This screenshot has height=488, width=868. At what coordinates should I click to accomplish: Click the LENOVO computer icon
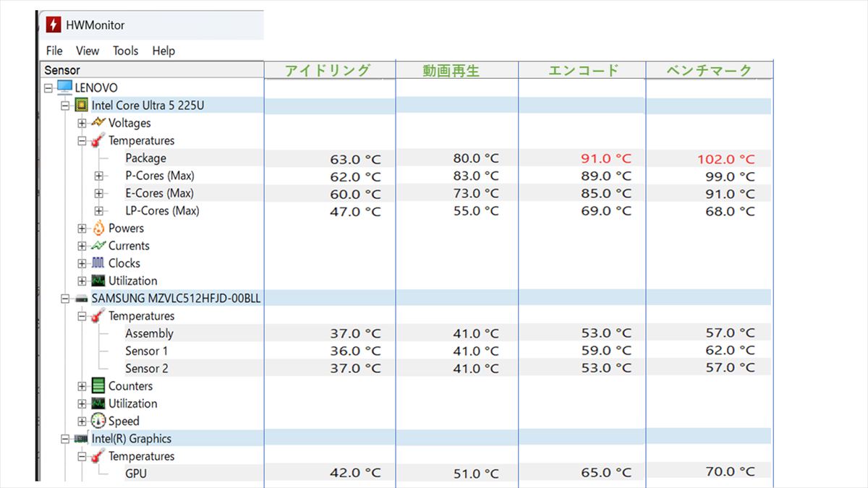coord(64,87)
